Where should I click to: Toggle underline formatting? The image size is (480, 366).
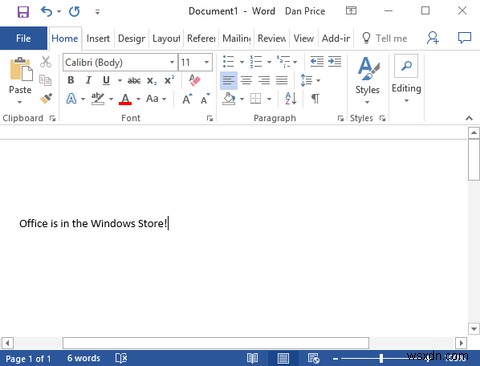click(106, 80)
